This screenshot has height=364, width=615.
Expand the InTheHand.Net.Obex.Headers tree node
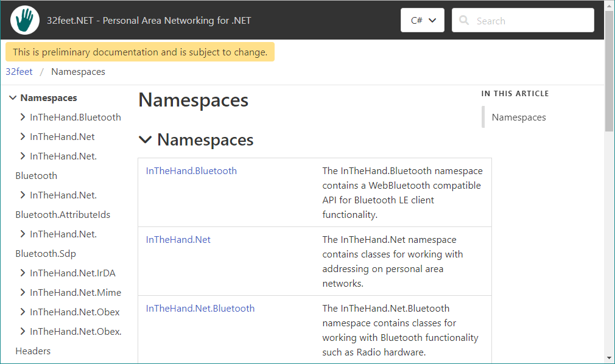point(23,331)
